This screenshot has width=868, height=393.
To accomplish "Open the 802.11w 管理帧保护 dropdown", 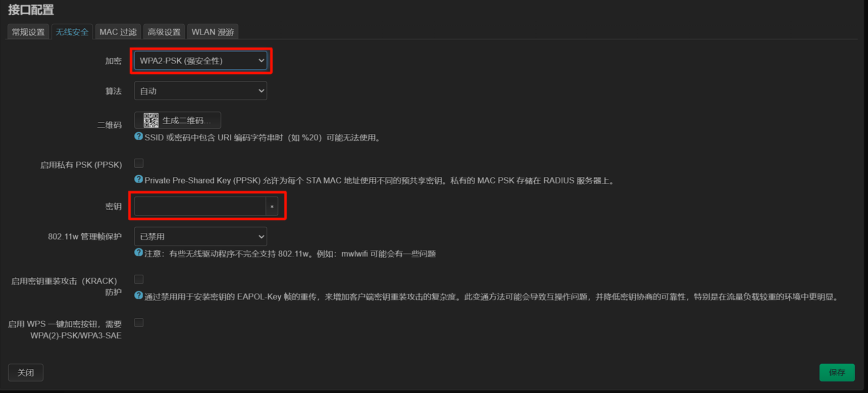I will (200, 236).
